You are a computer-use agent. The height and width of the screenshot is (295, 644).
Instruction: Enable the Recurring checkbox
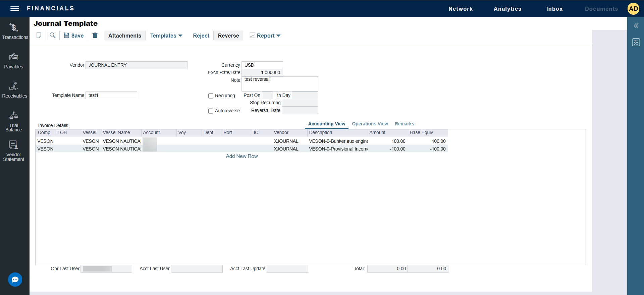coord(211,96)
